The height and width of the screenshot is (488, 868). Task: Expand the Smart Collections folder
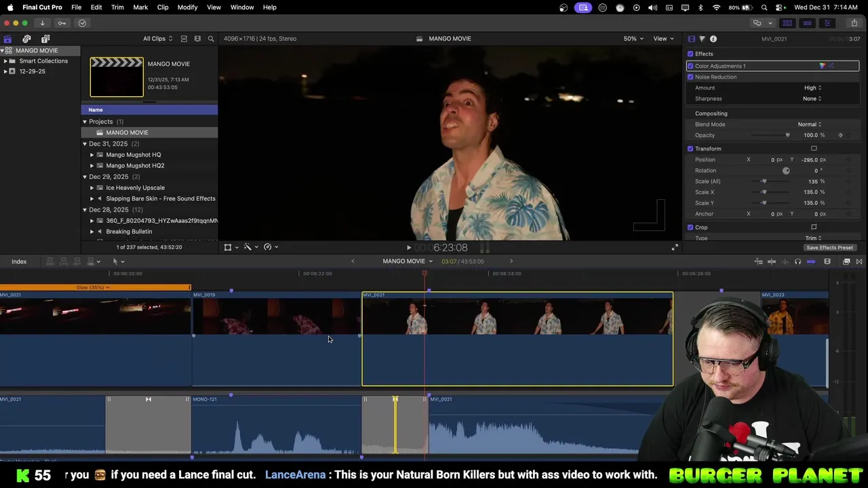5,61
